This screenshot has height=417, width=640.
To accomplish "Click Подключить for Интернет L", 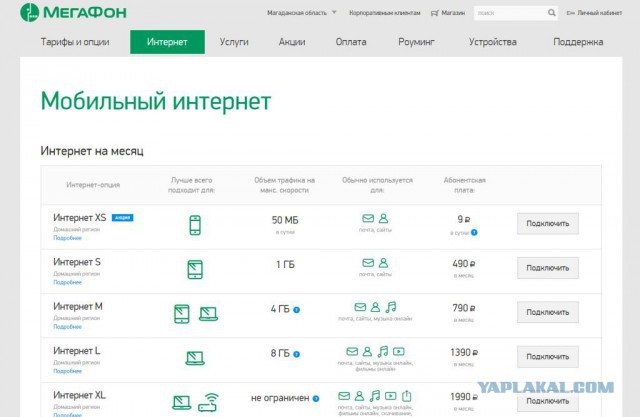I will [x=548, y=357].
